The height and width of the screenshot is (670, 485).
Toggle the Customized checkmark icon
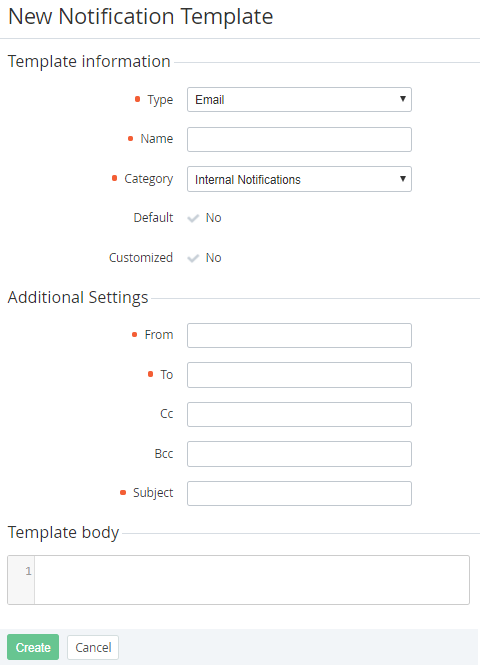[x=193, y=258]
